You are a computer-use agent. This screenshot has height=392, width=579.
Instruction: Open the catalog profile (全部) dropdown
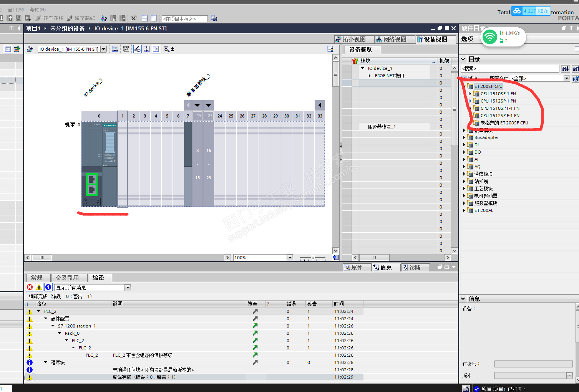point(567,78)
